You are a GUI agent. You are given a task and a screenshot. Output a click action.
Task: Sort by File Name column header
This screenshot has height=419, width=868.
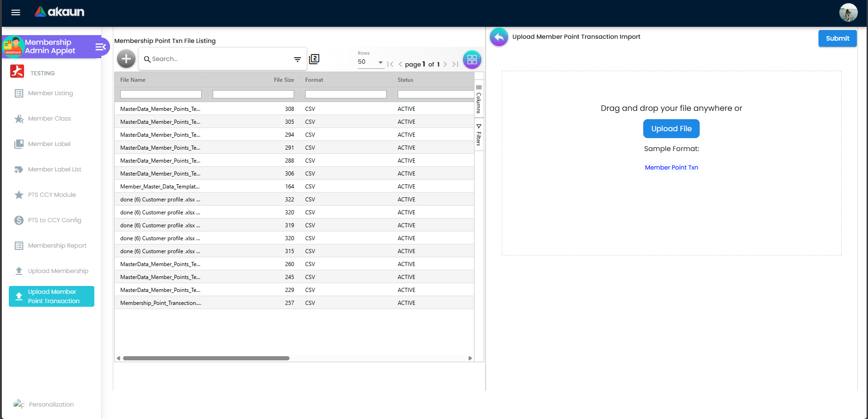click(133, 80)
